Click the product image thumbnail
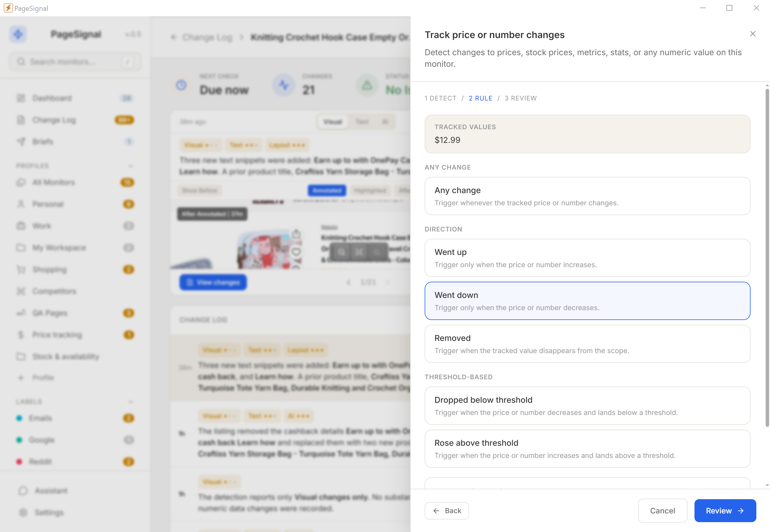The image size is (770, 532). click(x=269, y=249)
